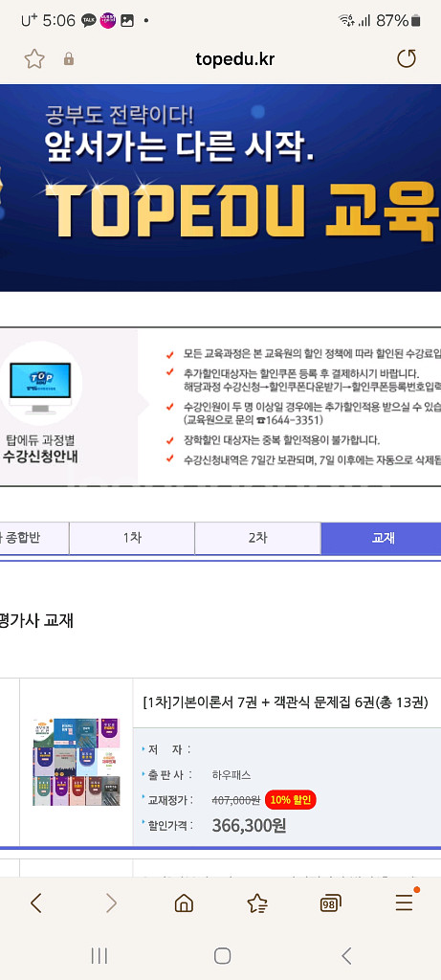Tap the Wi-Fi signal status icon
The height and width of the screenshot is (980, 441).
coord(346,21)
